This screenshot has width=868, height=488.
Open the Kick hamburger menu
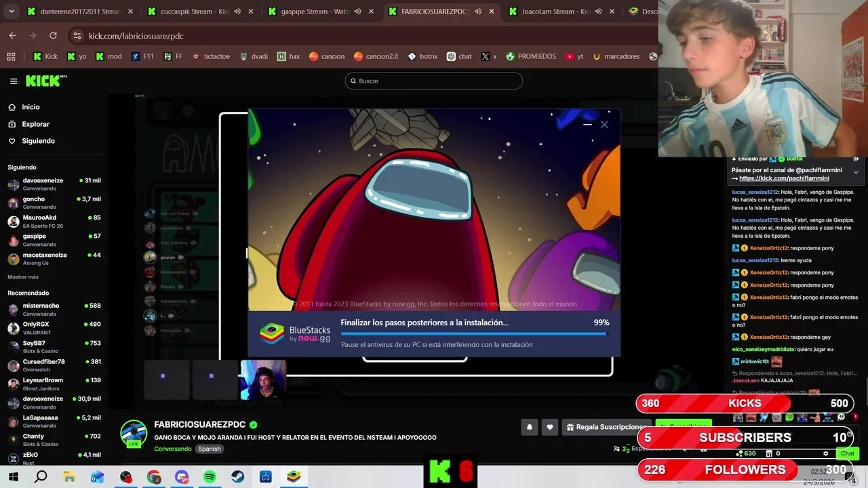click(x=14, y=81)
